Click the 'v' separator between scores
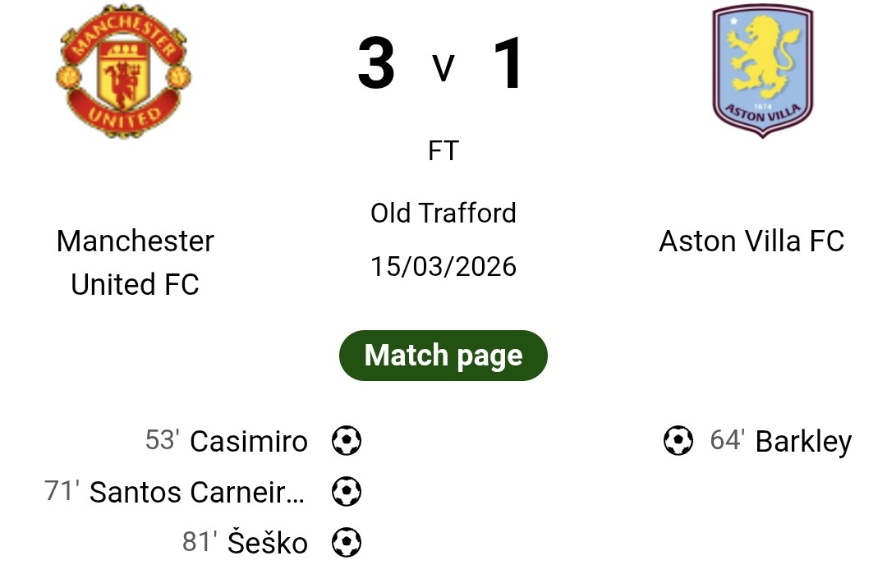Image resolution: width=887 pixels, height=588 pixels. coord(443,68)
